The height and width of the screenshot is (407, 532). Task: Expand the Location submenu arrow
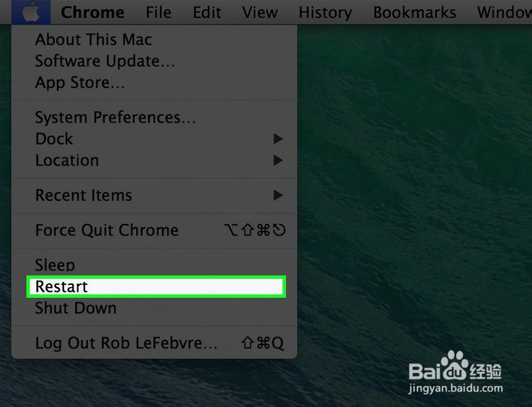[x=278, y=160]
